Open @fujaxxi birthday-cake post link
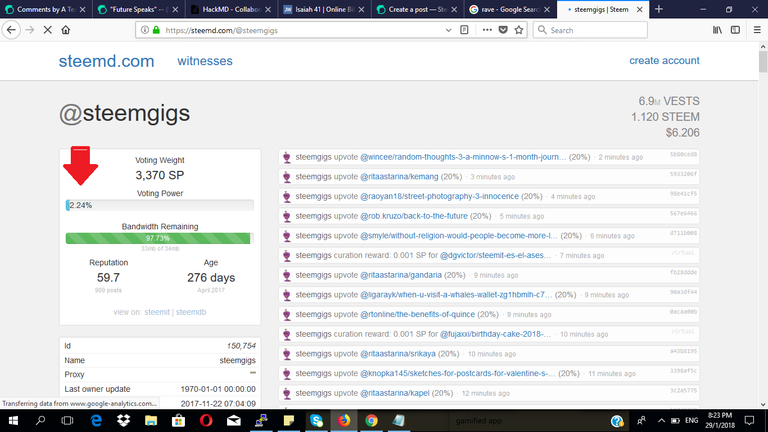 point(495,334)
